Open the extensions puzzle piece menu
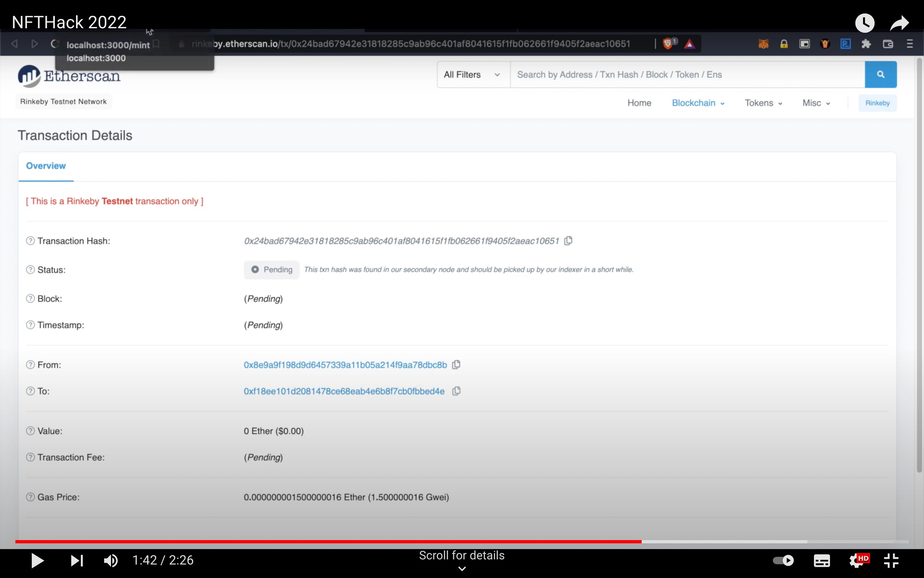This screenshot has height=578, width=924. [x=866, y=44]
